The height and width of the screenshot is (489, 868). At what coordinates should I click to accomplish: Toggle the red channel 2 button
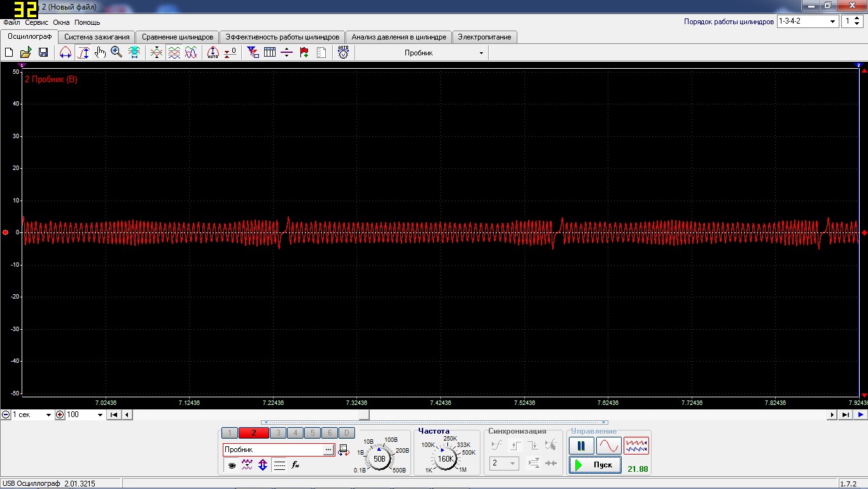(x=254, y=433)
